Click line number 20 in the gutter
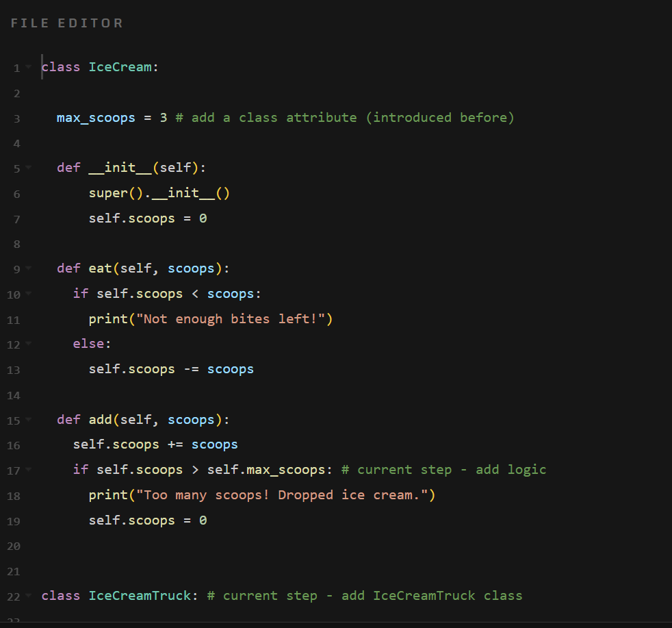Viewport: 672px width, 628px height. coord(14,547)
